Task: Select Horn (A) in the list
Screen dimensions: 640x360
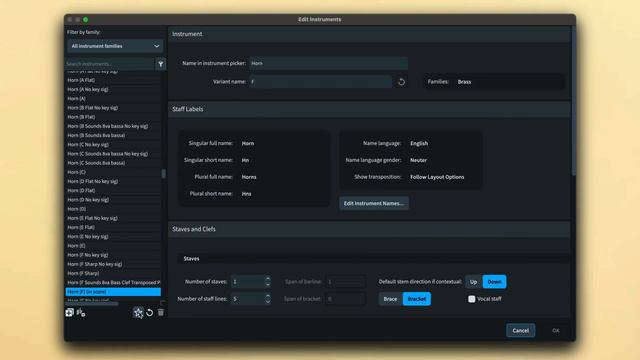Action: (113, 98)
